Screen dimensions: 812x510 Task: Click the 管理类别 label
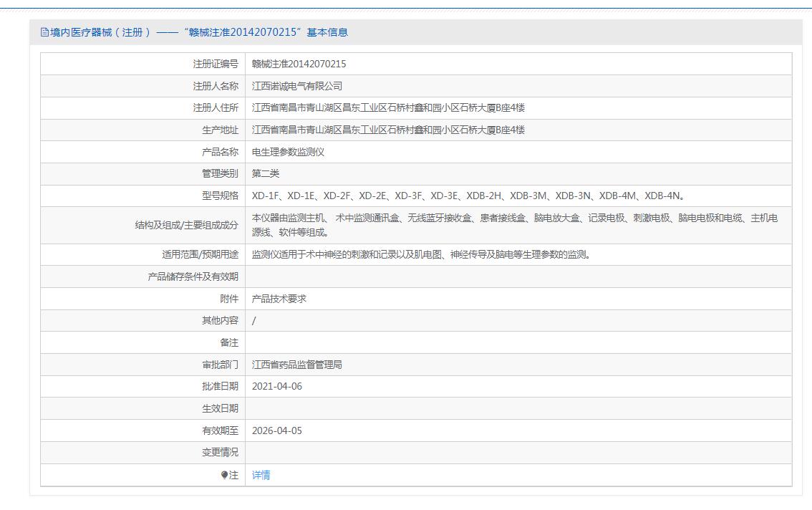tap(220, 173)
